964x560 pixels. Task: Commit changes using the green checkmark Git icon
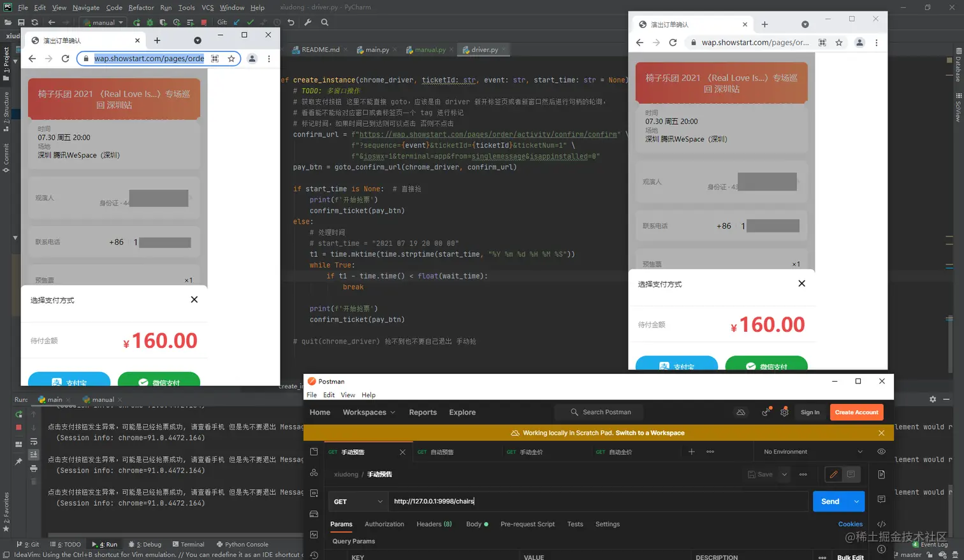[251, 22]
